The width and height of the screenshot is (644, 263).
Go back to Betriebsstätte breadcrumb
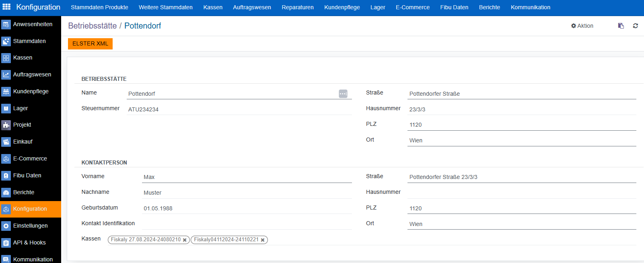[x=92, y=26]
